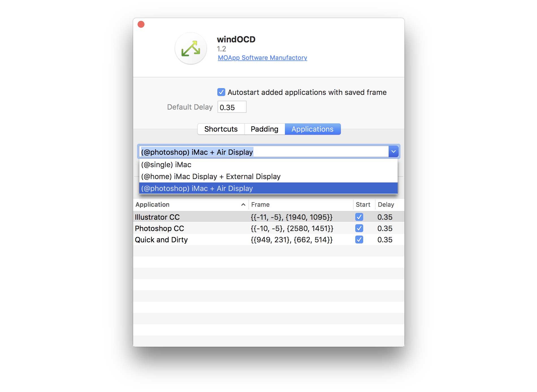Click the Illustrator CC delay value 0.35
This screenshot has width=537, height=392.
pos(385,217)
